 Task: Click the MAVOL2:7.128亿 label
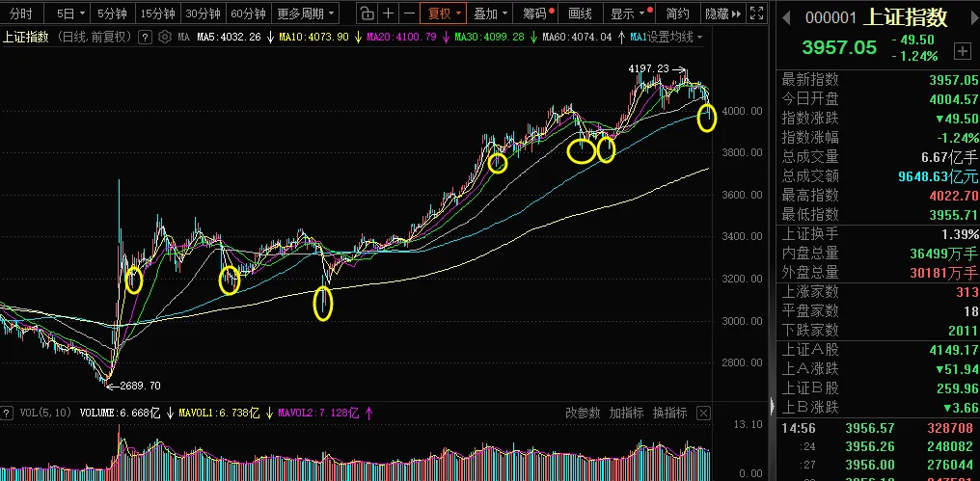coord(318,413)
